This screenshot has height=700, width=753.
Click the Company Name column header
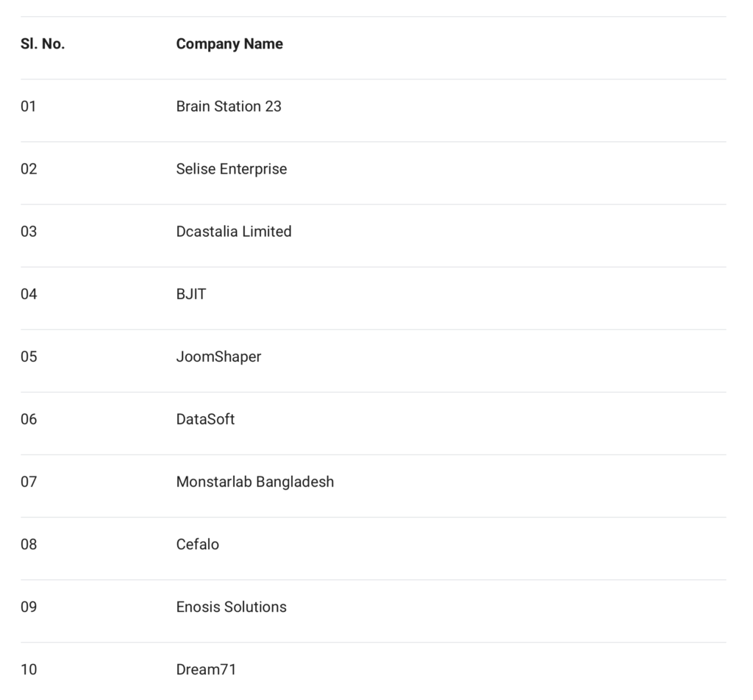[x=229, y=44]
